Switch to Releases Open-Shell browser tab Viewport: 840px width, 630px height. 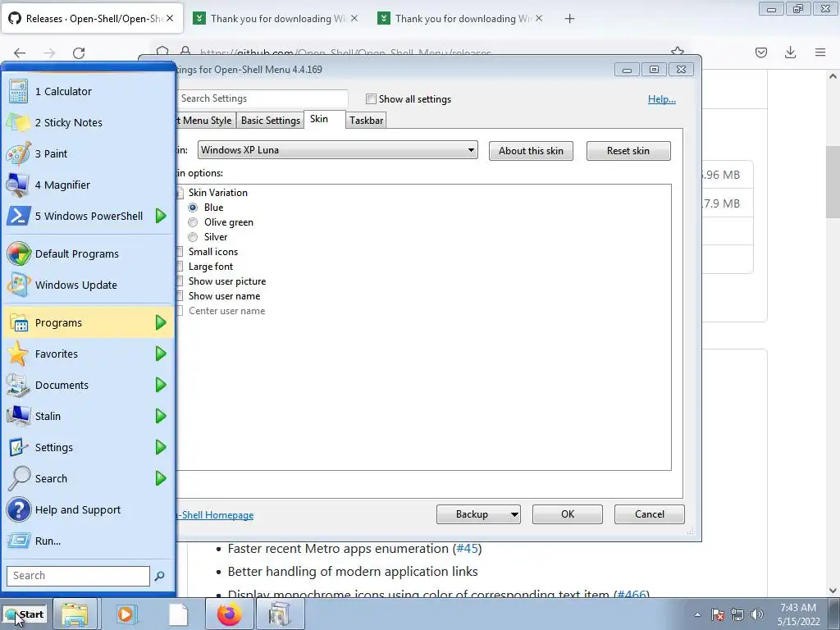pos(92,19)
